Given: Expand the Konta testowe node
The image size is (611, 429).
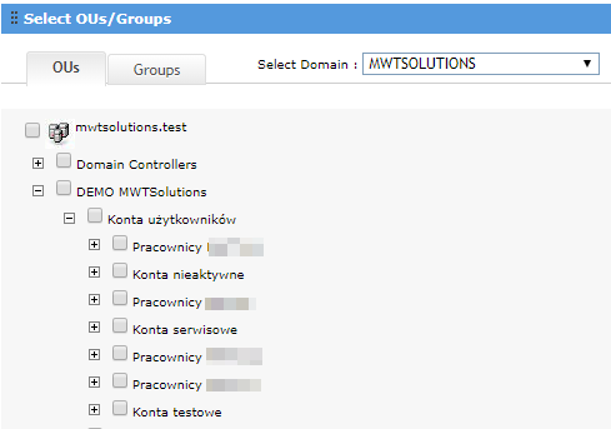Looking at the screenshot, I should point(95,409).
